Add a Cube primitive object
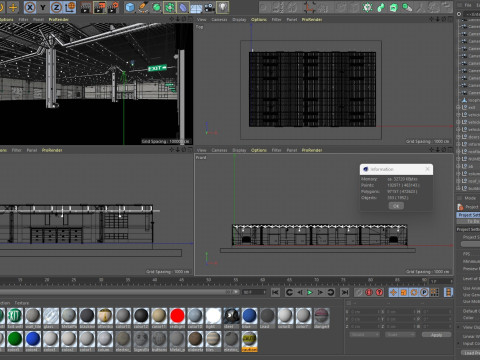Screen dimensions: 480x360 coord(130,7)
